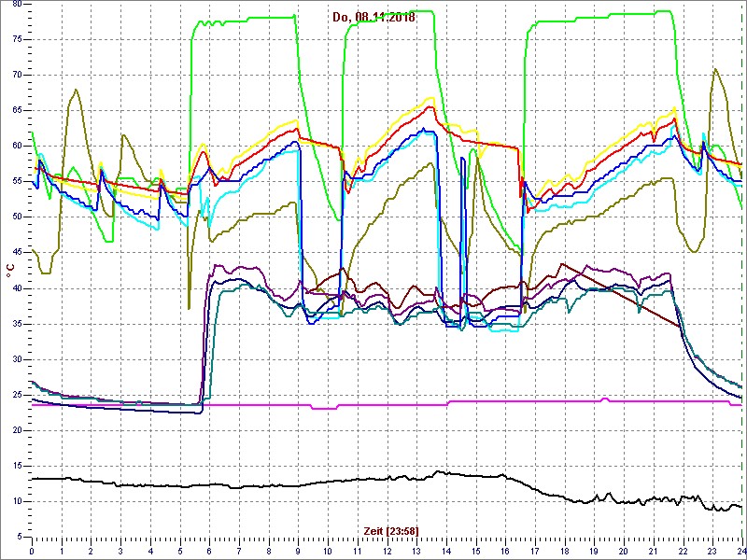Select hour 21 on the time axis
Screen dimensions: 747x560
click(x=653, y=550)
